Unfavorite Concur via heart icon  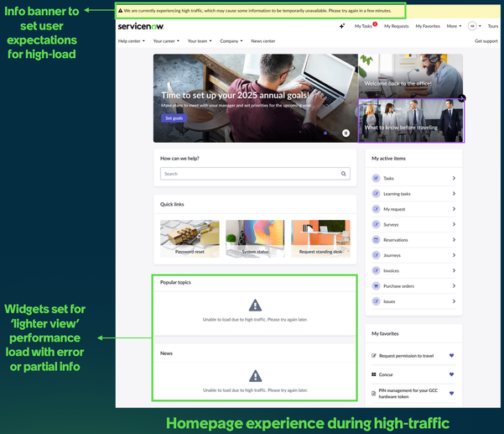452,374
